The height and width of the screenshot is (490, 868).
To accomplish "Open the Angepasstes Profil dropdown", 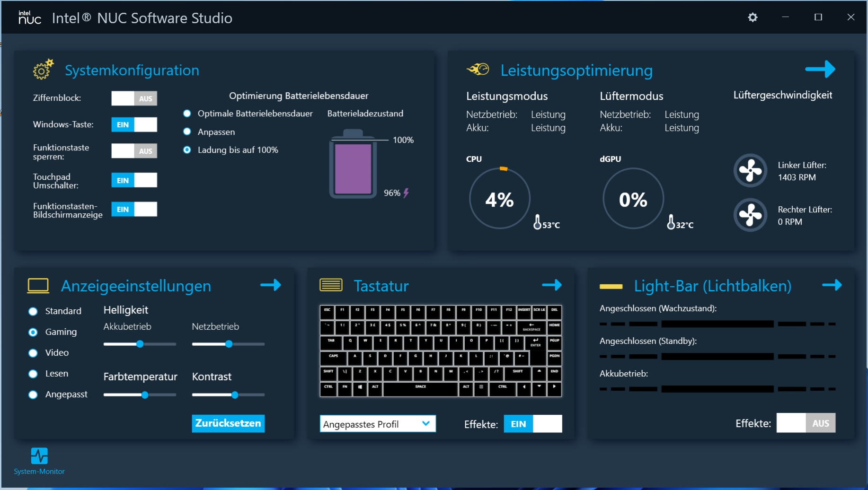I will pyautogui.click(x=378, y=424).
